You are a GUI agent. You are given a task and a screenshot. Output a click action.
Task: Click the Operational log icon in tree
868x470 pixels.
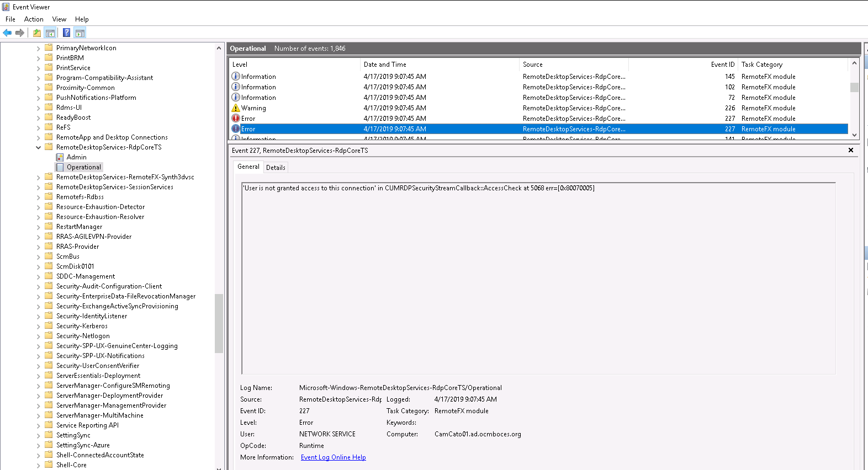click(x=60, y=167)
